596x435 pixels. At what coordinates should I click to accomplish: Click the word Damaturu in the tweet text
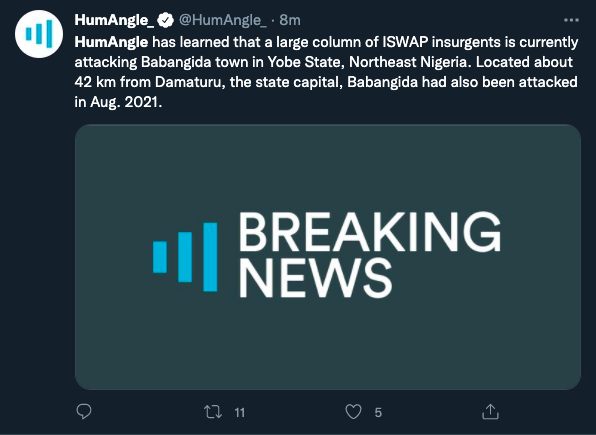(188, 82)
